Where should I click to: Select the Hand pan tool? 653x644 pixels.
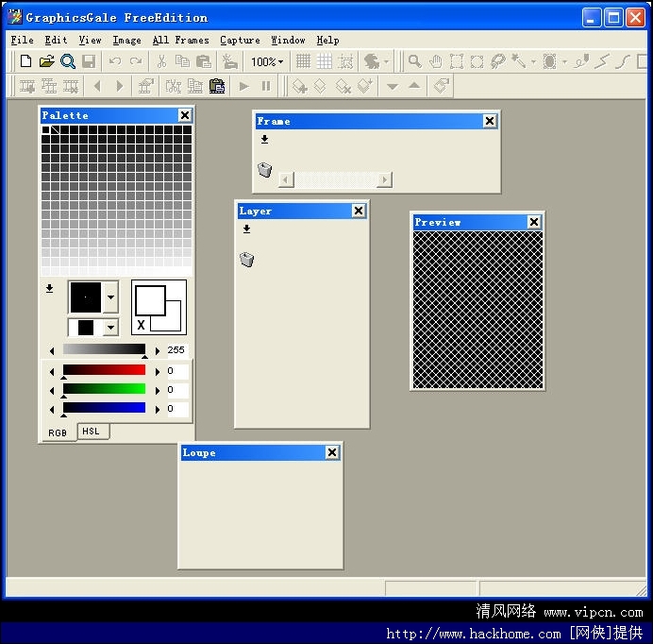(436, 61)
